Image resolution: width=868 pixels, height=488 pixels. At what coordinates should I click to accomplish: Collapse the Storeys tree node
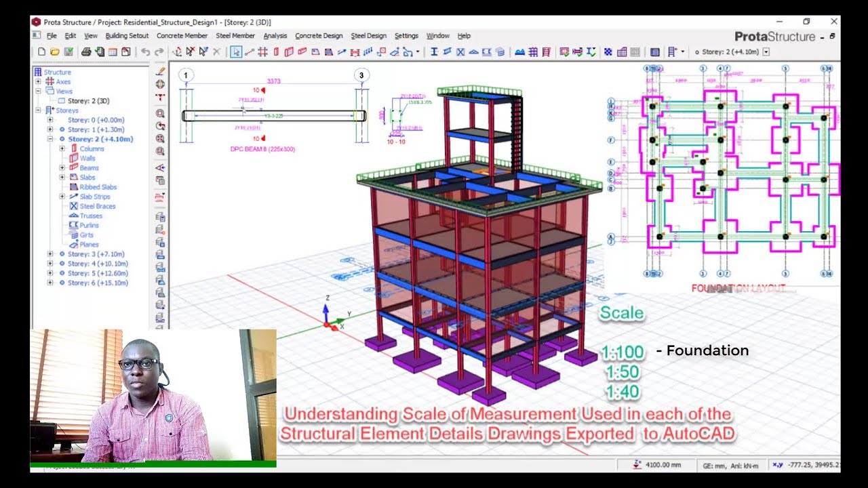[x=39, y=110]
